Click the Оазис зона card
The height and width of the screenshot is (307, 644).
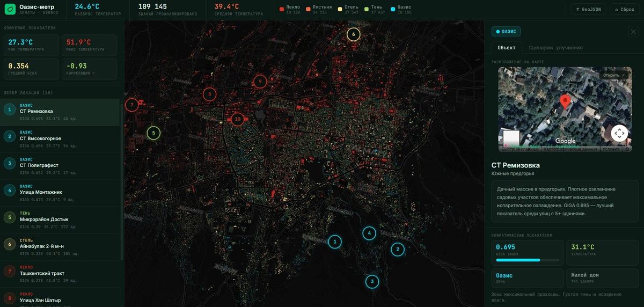pyautogui.click(x=528, y=278)
